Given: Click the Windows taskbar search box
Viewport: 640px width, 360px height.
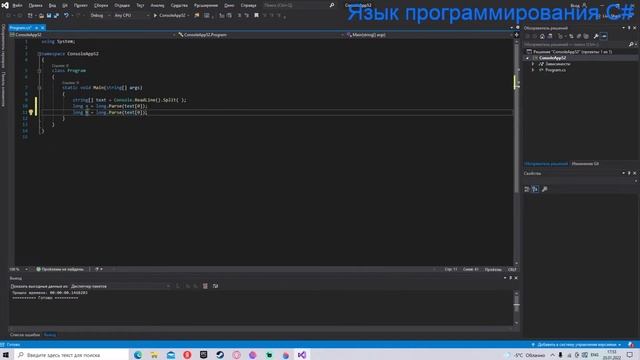Looking at the screenshot, I should click(72, 355).
